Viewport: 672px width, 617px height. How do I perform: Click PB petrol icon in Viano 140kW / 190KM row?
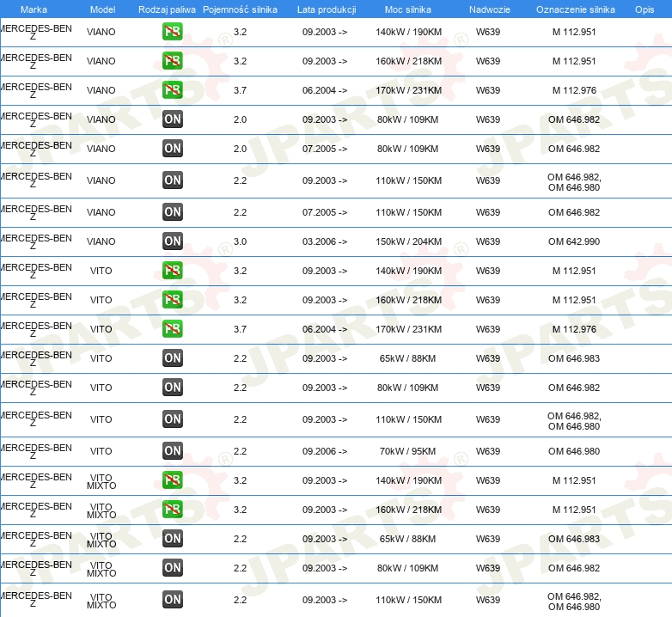pyautogui.click(x=172, y=32)
